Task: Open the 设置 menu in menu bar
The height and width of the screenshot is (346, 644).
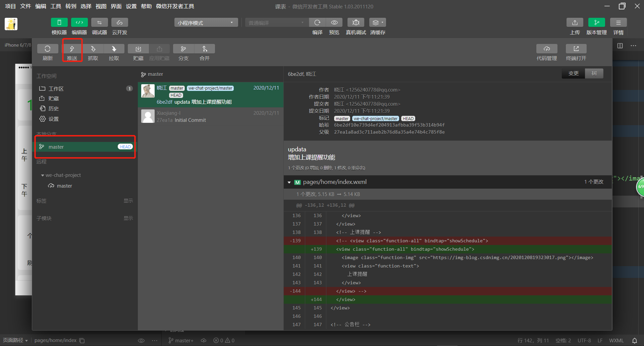Action: pos(131,6)
